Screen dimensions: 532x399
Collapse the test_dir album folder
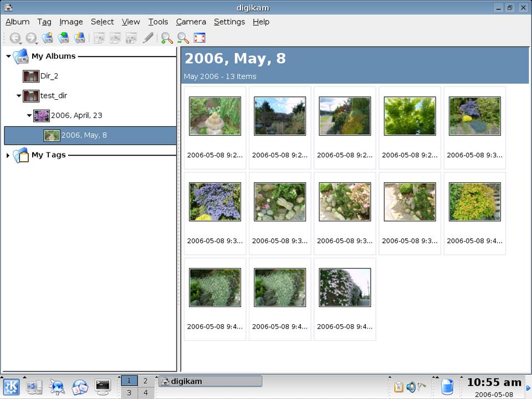click(19, 95)
